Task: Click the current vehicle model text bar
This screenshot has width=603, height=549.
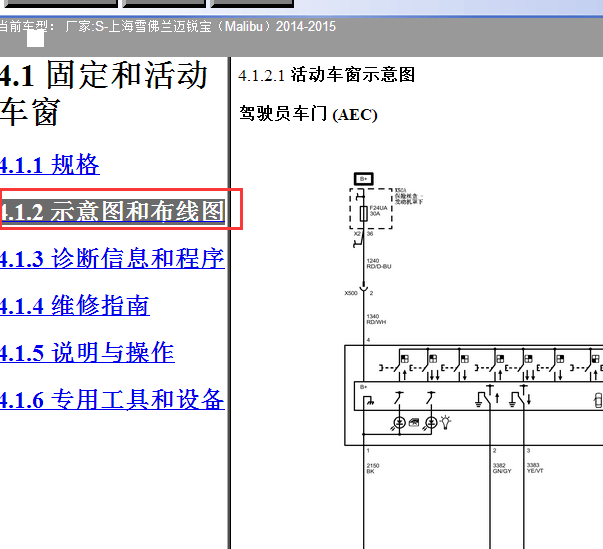Action: coord(168,27)
